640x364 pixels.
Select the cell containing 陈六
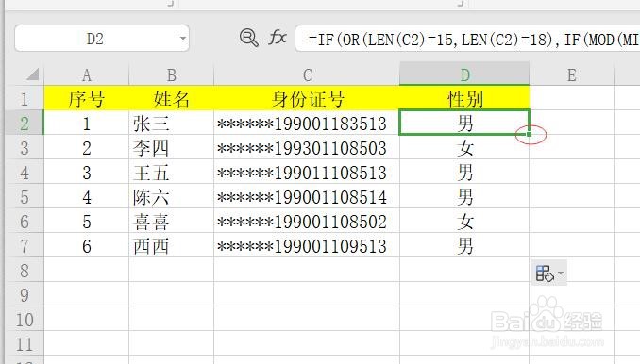point(172,196)
